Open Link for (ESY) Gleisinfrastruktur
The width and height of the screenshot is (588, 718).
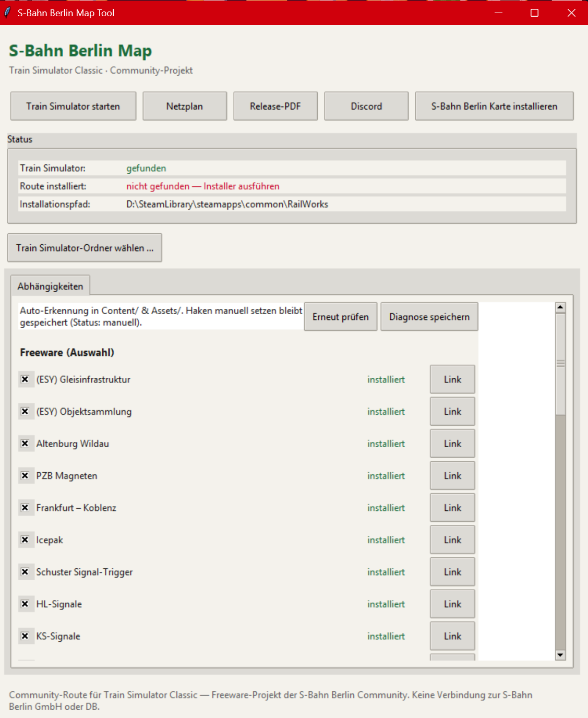point(452,379)
